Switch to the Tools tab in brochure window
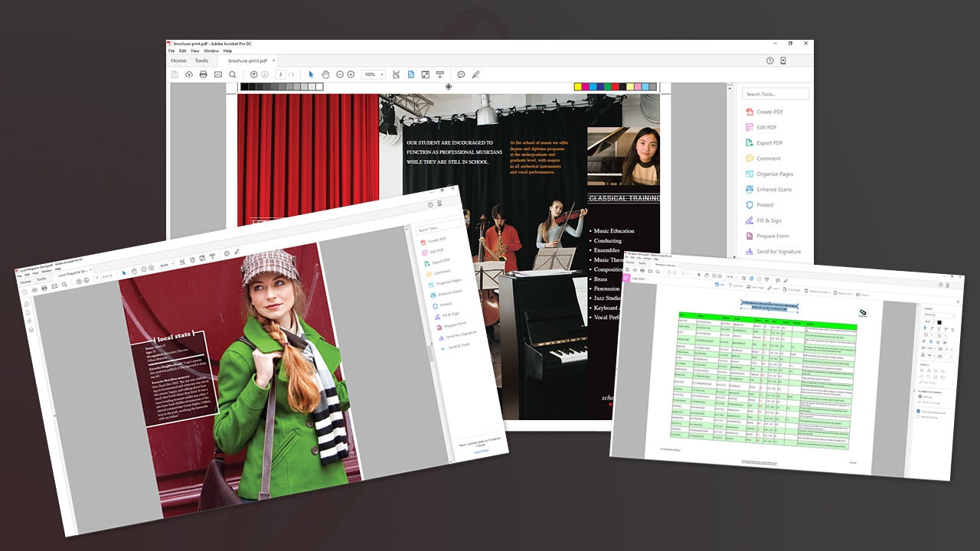The height and width of the screenshot is (551, 980). tap(201, 60)
